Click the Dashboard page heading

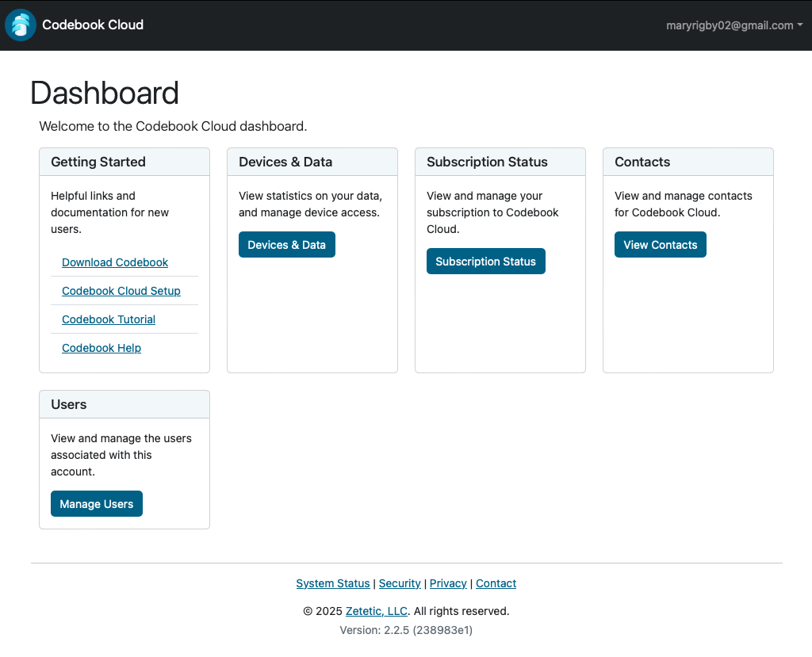pyautogui.click(x=104, y=93)
